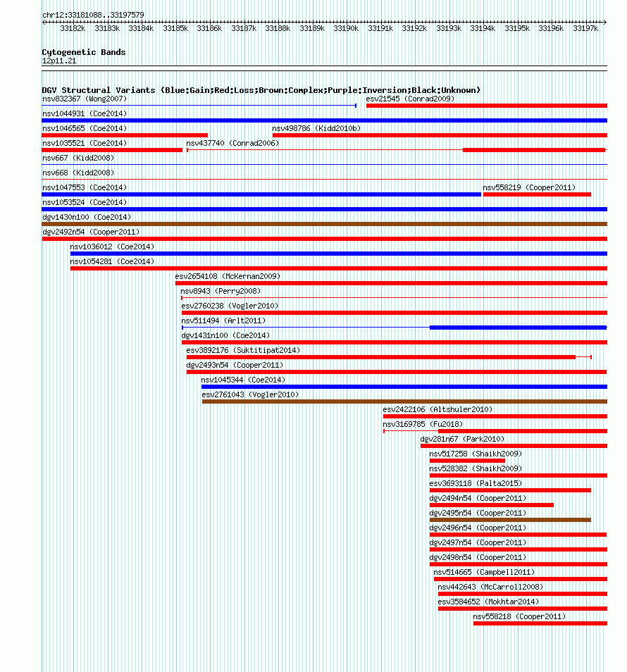Select the nsv558219 (Cooper2011) label
This screenshot has width=627, height=672.
tap(529, 187)
